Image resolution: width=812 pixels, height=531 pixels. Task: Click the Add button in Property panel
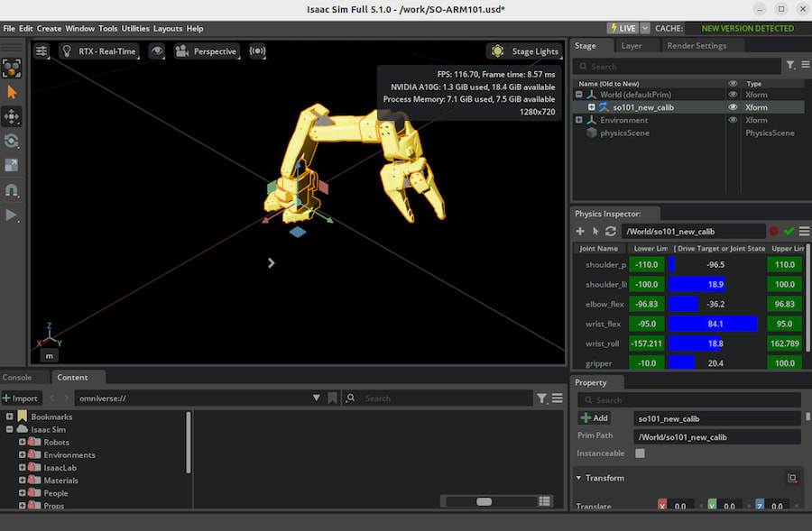tap(595, 418)
